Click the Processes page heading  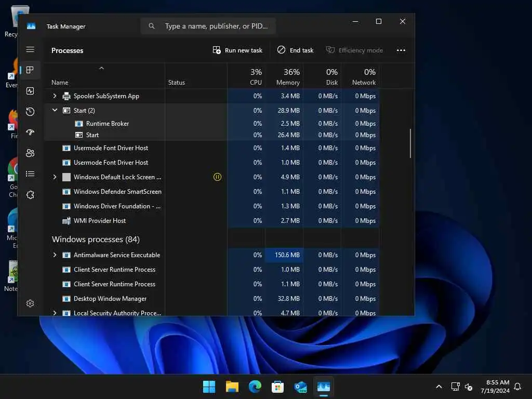pos(67,50)
